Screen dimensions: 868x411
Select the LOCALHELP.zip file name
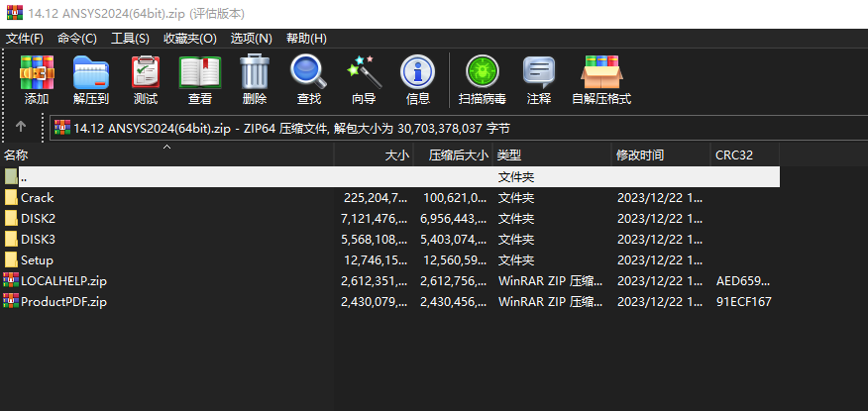(x=63, y=280)
